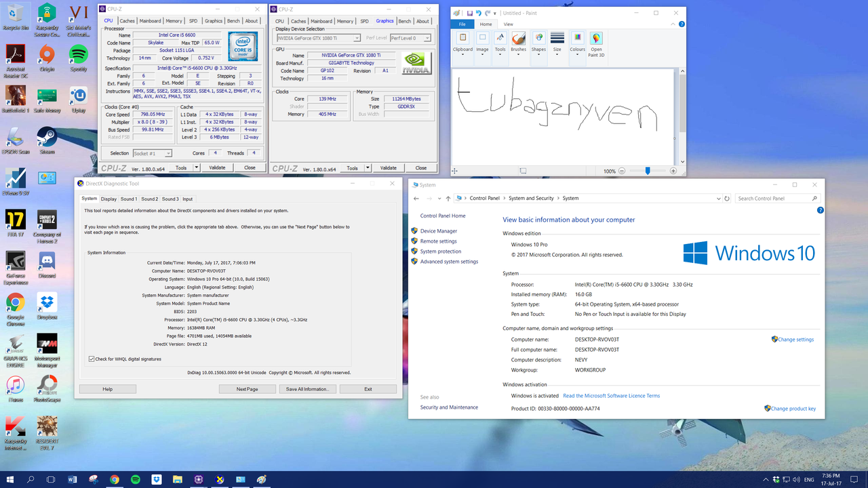Zoom out using Paint's minus icon
The height and width of the screenshot is (488, 868).
click(621, 171)
